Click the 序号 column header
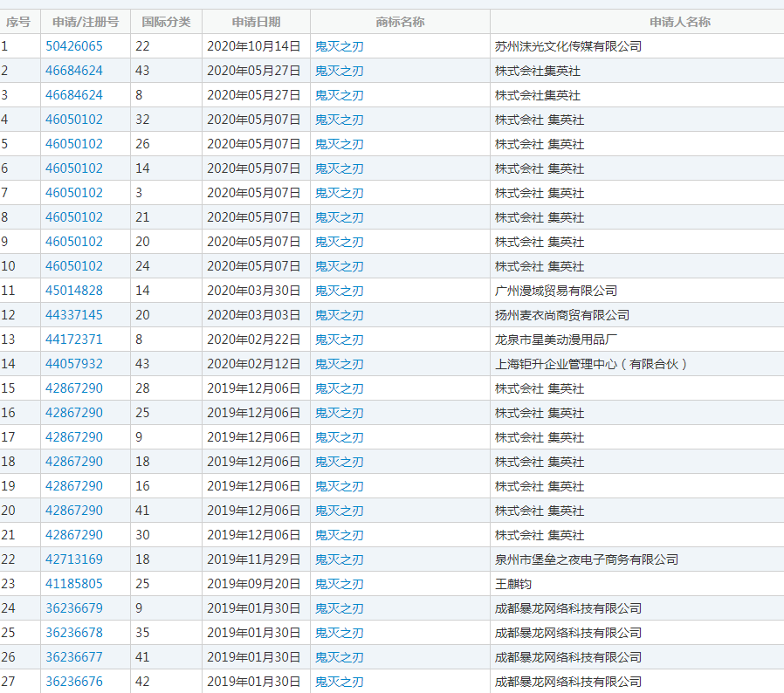 (19, 22)
